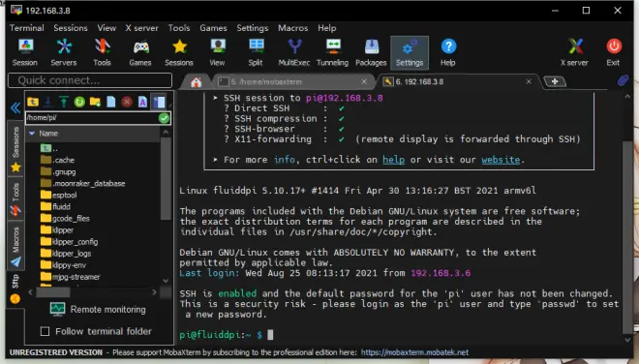Click the red Exit toolbar button
639x364 pixels.
click(x=613, y=52)
